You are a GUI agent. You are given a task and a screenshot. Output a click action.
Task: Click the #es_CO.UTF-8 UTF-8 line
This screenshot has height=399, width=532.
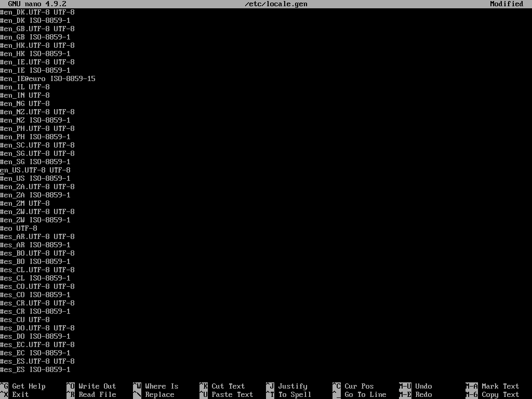coord(37,286)
